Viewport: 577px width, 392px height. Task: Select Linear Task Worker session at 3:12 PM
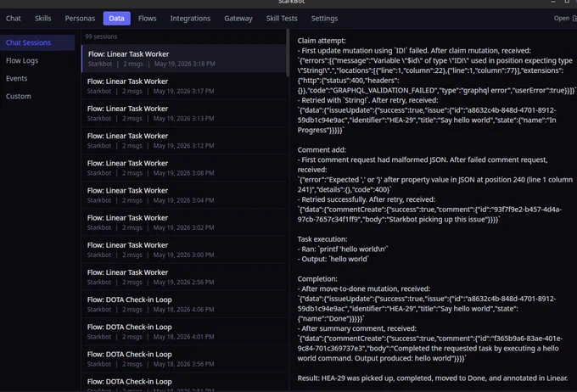(183, 140)
